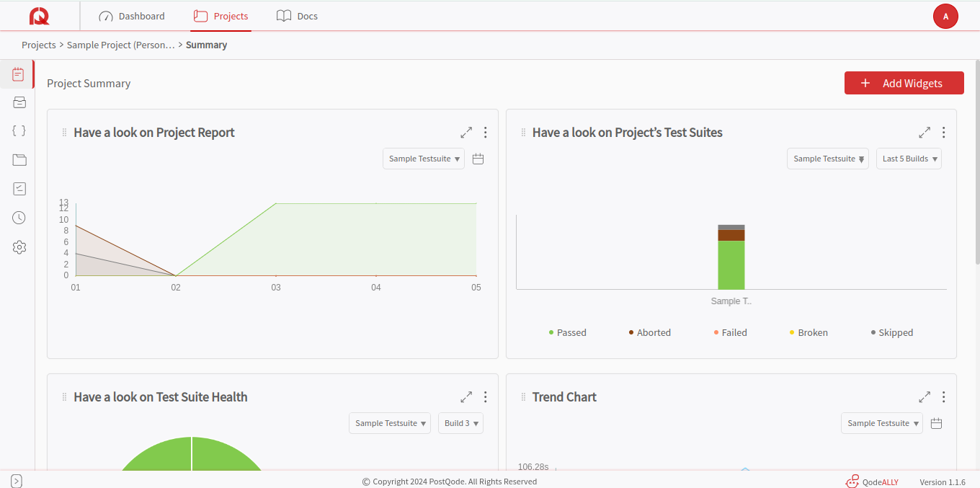
Task: Open the Last 5 Builds dropdown
Action: 909,159
